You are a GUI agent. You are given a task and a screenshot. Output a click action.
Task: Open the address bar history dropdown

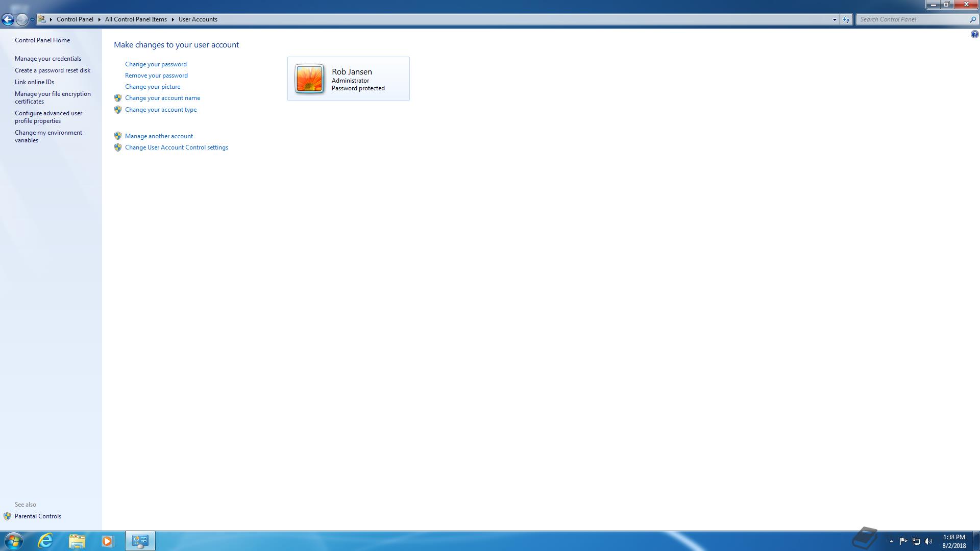point(835,19)
